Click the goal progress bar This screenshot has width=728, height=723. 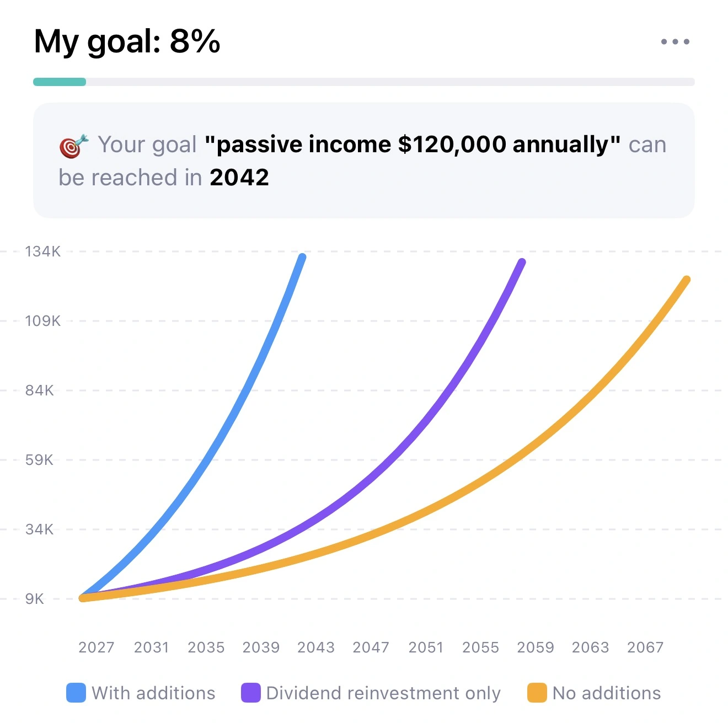(363, 82)
